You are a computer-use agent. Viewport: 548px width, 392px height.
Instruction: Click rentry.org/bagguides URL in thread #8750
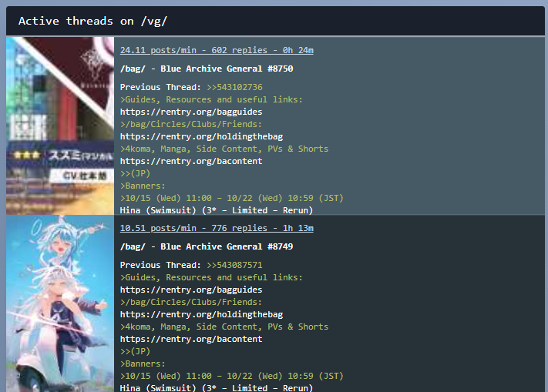[191, 112]
